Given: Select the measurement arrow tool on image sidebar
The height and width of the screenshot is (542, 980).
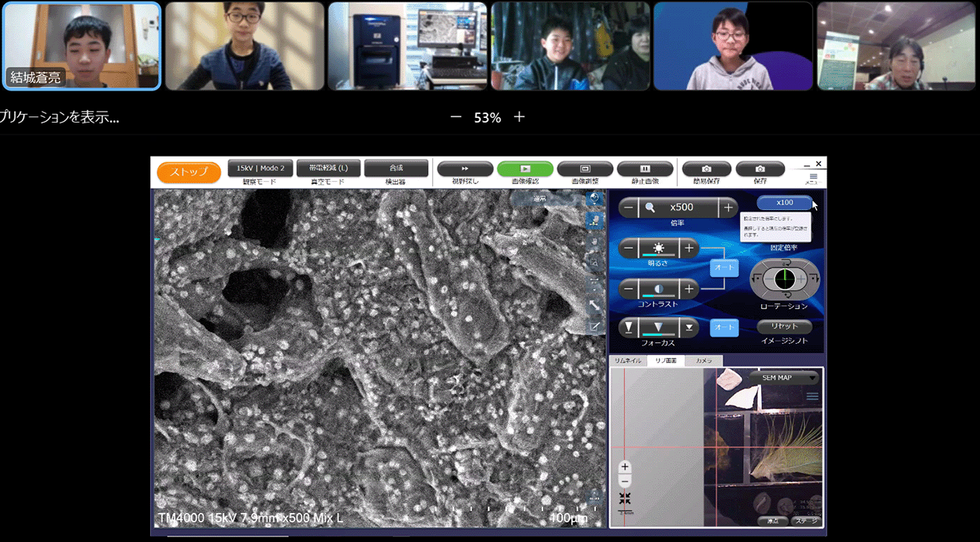Looking at the screenshot, I should tap(594, 304).
